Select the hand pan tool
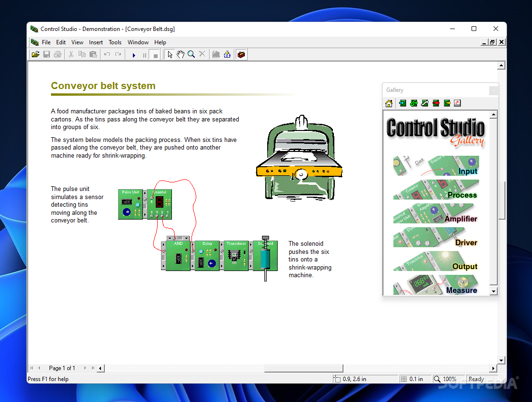 coord(180,54)
